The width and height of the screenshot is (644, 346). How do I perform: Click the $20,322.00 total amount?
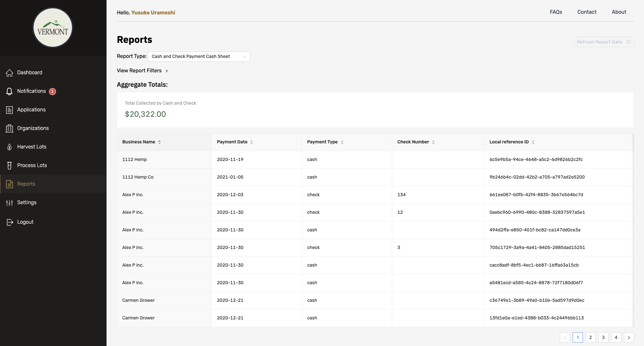tap(145, 114)
